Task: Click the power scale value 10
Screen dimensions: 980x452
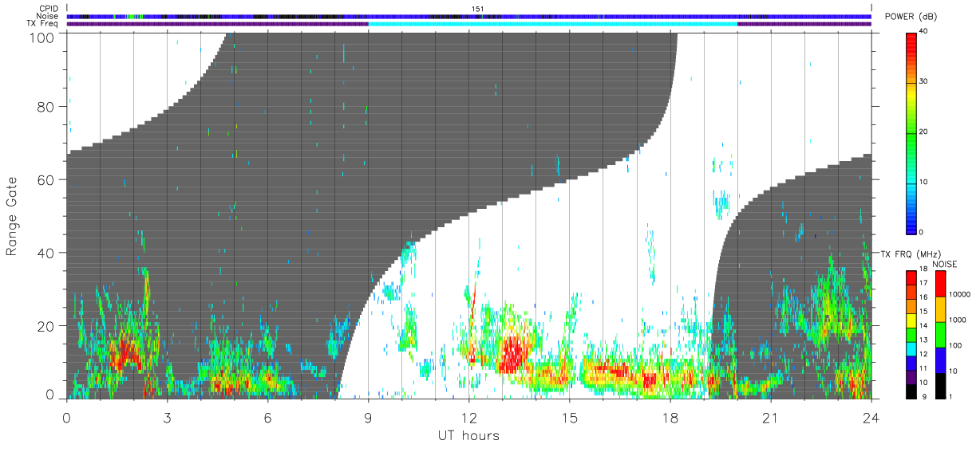Action: pyautogui.click(x=925, y=183)
